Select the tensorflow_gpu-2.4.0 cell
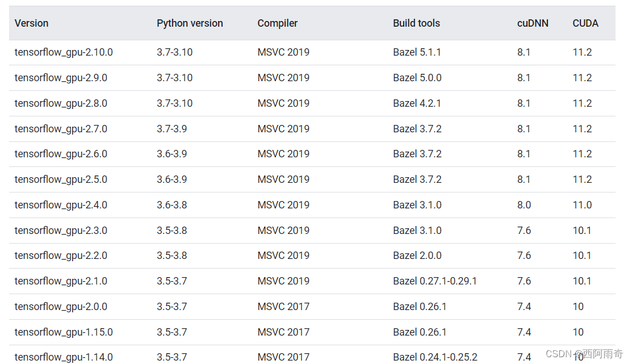 pyautogui.click(x=61, y=205)
